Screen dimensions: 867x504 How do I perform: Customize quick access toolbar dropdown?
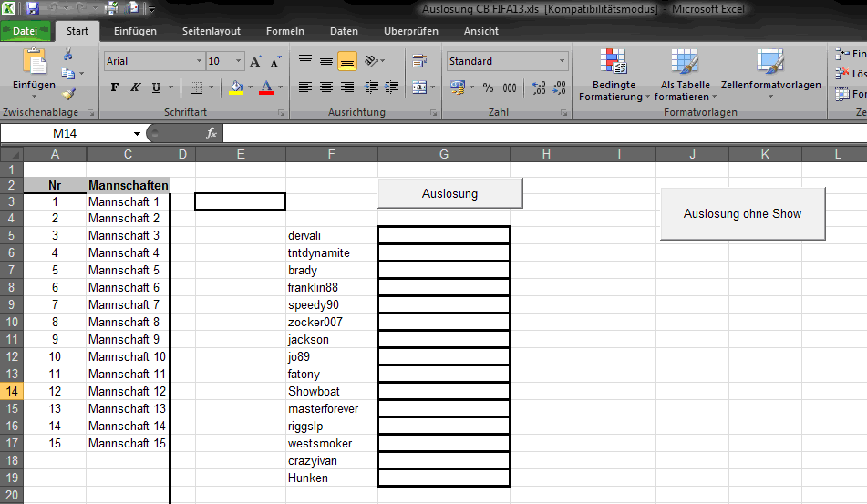pos(151,9)
